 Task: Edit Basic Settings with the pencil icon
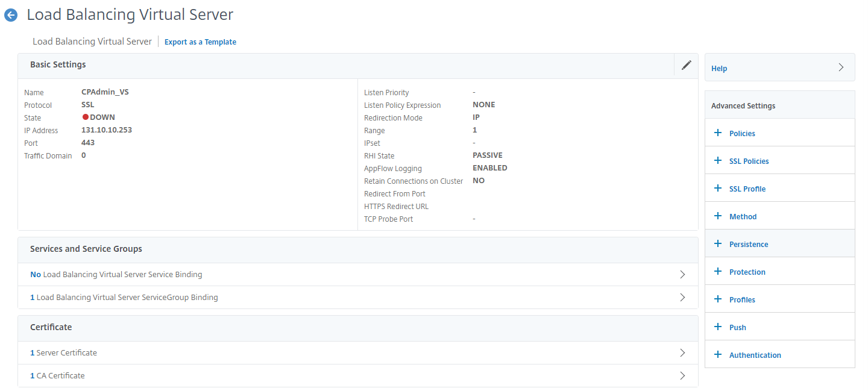[686, 65]
